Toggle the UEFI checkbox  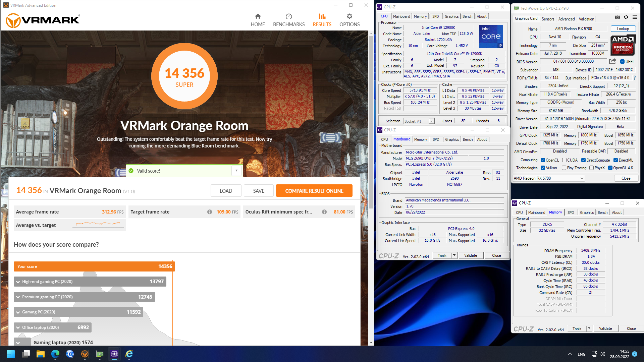(x=622, y=62)
